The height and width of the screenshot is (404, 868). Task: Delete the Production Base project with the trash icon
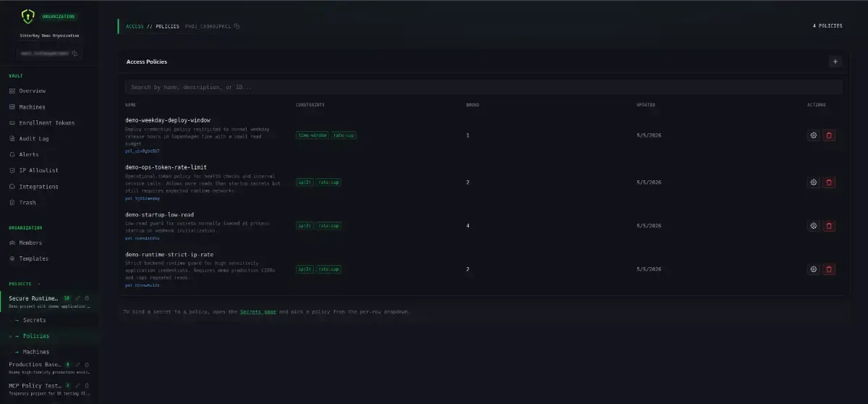tap(87, 364)
